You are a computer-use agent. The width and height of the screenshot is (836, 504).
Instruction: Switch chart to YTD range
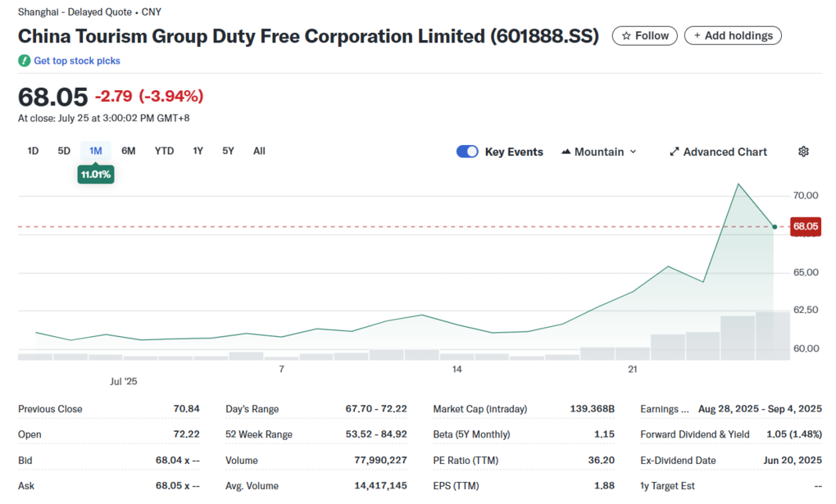click(164, 151)
